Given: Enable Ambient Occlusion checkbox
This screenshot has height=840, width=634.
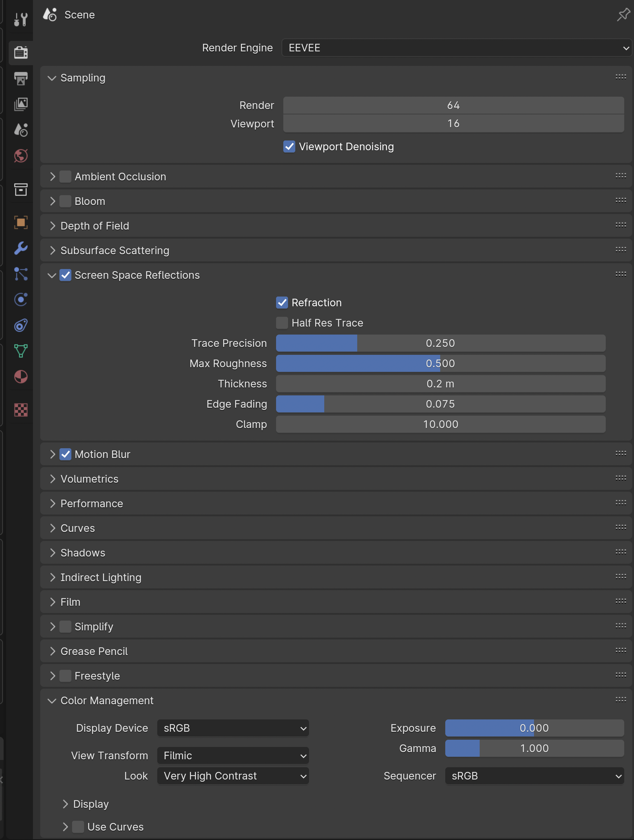Looking at the screenshot, I should (x=65, y=177).
